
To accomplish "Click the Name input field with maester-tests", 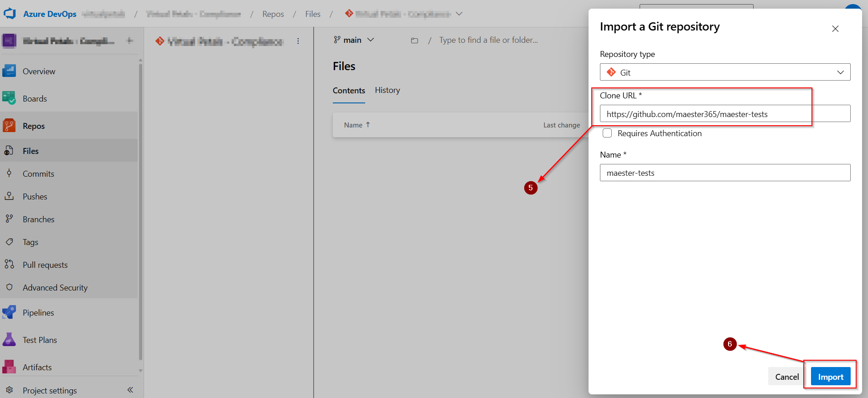I will click(x=725, y=173).
